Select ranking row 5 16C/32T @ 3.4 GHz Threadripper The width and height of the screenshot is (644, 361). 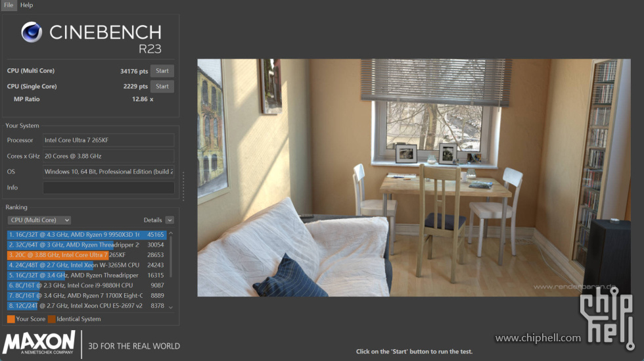point(87,275)
